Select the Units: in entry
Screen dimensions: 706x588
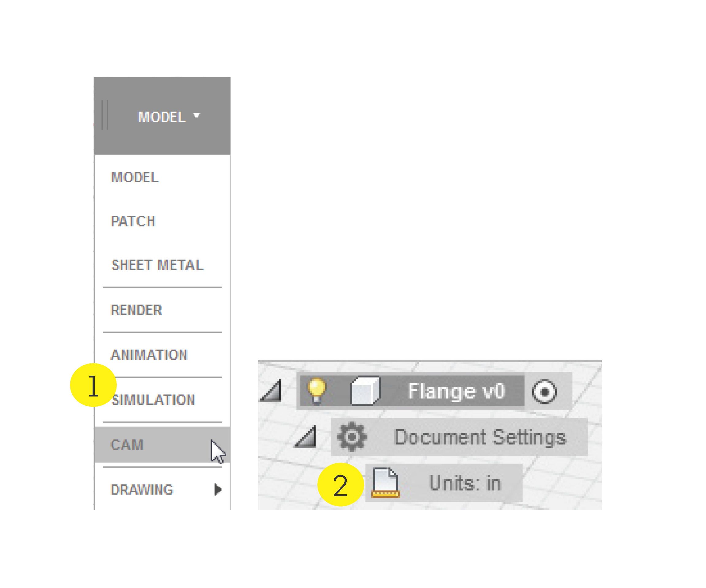point(465,483)
